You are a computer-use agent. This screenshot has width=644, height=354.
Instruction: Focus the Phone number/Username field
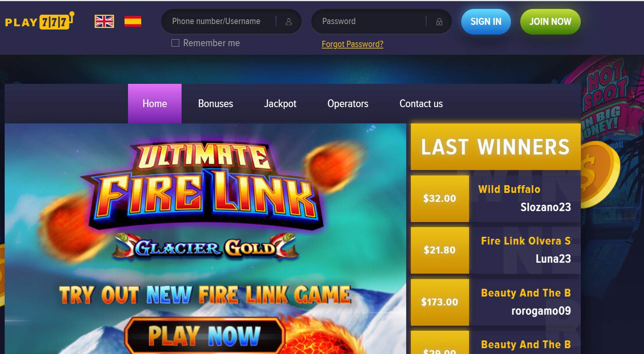click(x=231, y=21)
